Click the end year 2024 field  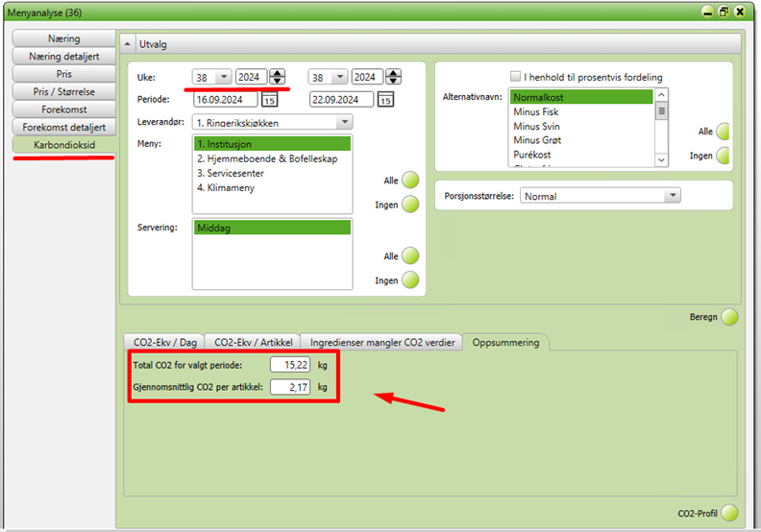(367, 77)
